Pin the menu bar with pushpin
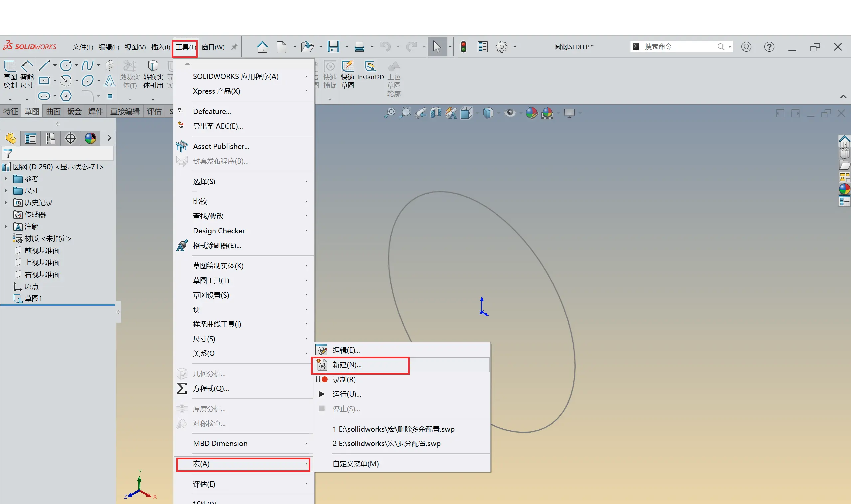851x504 pixels. tap(234, 47)
